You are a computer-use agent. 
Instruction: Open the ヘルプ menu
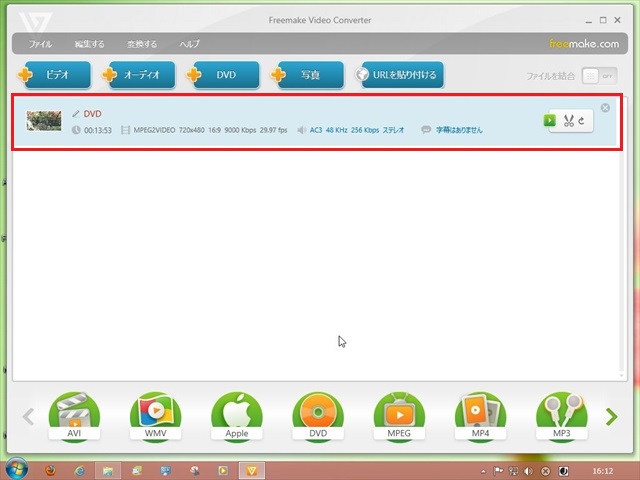point(189,44)
